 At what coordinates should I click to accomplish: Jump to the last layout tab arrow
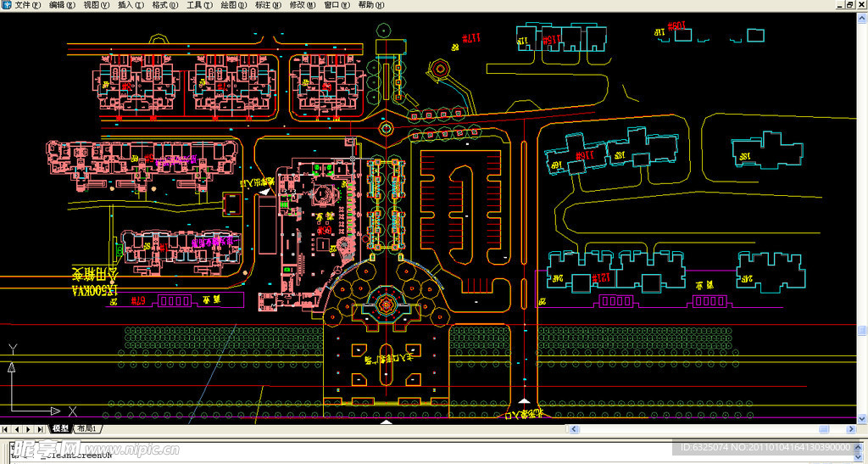[40, 429]
